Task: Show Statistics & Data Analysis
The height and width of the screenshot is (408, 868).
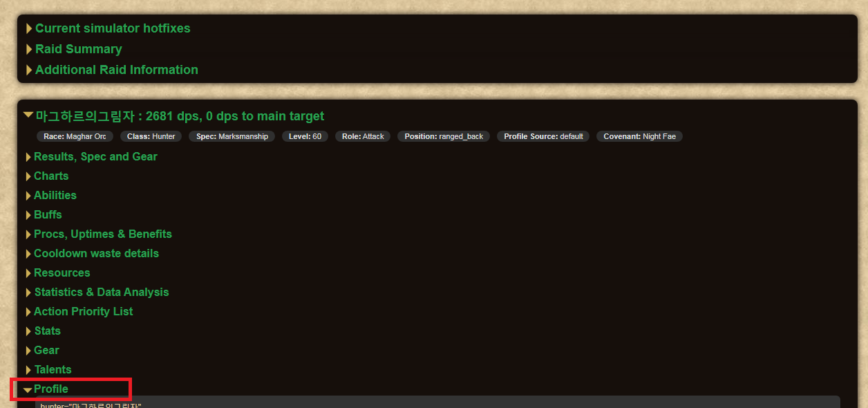Action: click(101, 293)
